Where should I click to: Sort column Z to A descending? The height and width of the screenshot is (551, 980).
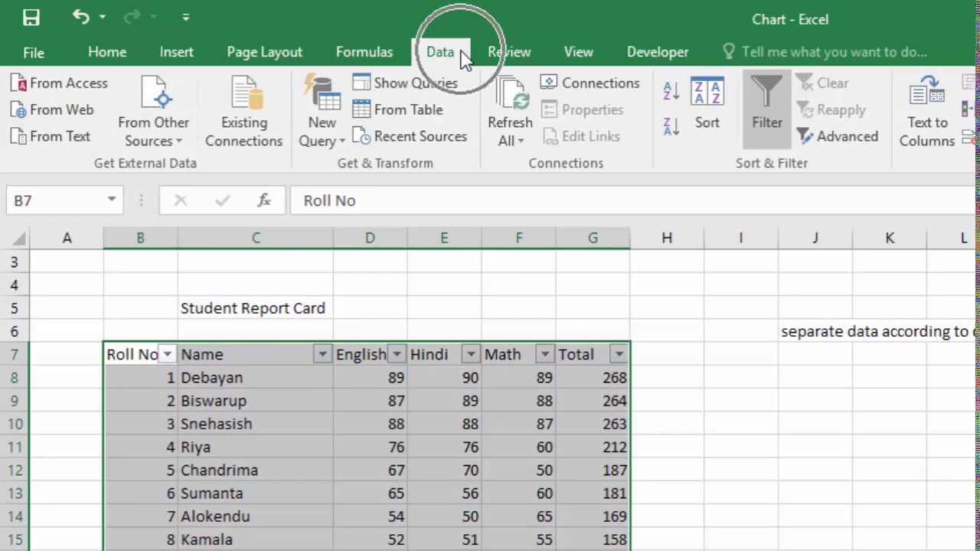pyautogui.click(x=671, y=126)
